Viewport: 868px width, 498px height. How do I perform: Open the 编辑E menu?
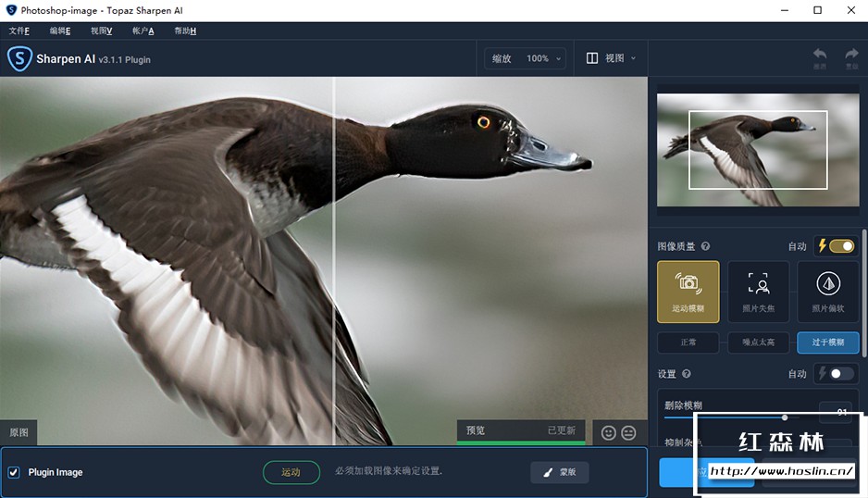click(60, 31)
